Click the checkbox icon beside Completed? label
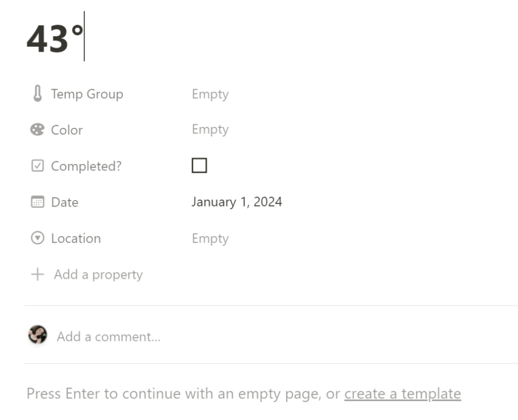Image resolution: width=518 pixels, height=420 pixels. click(x=37, y=166)
